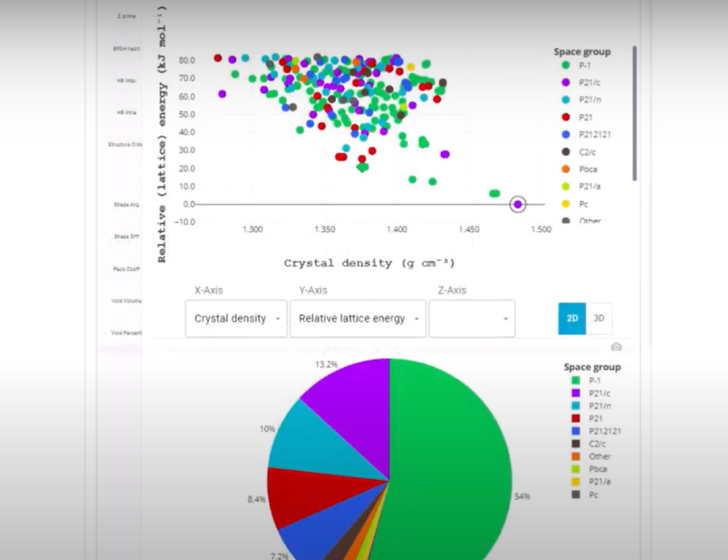Image resolution: width=728 pixels, height=560 pixels.
Task: Download pie chart with camera icon
Action: (x=616, y=347)
